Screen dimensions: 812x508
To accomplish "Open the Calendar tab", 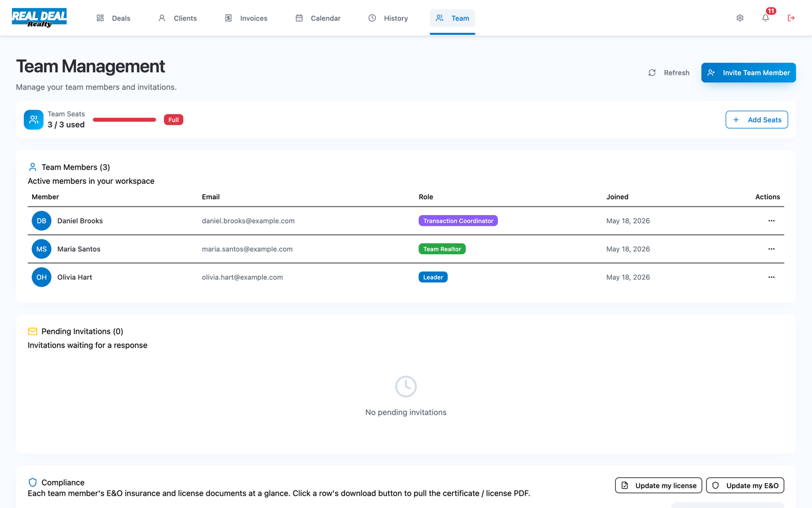I will 318,18.
